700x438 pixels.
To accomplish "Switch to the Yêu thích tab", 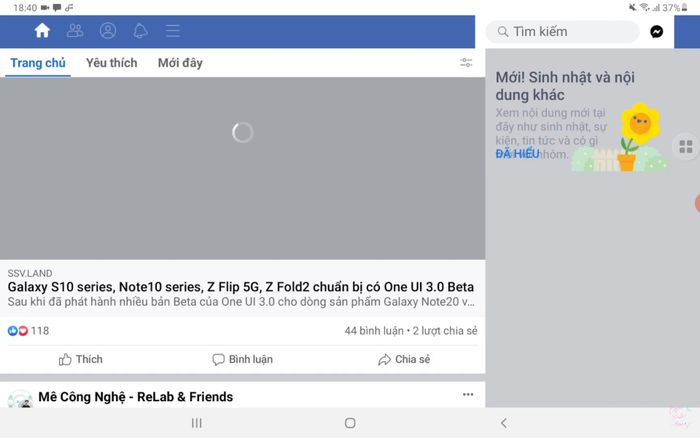I will tap(112, 63).
